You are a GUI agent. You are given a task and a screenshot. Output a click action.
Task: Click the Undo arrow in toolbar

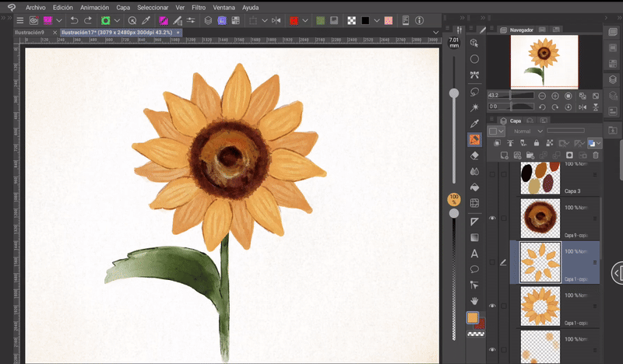73,20
